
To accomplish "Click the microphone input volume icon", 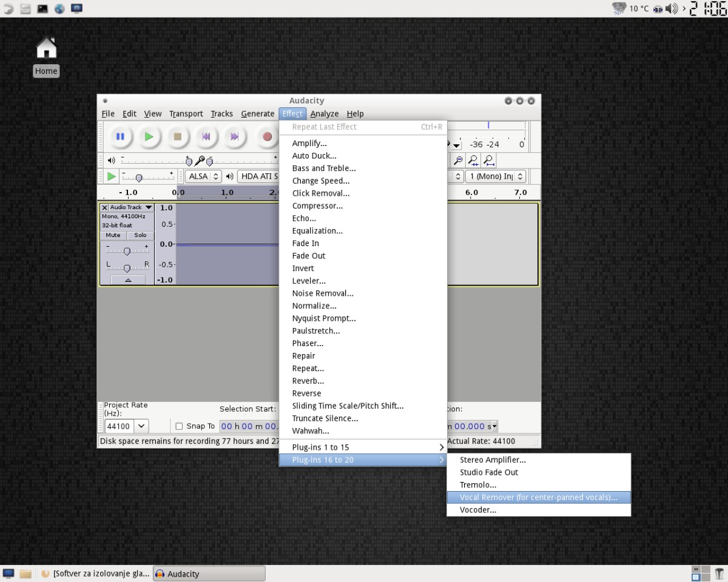I will point(199,161).
